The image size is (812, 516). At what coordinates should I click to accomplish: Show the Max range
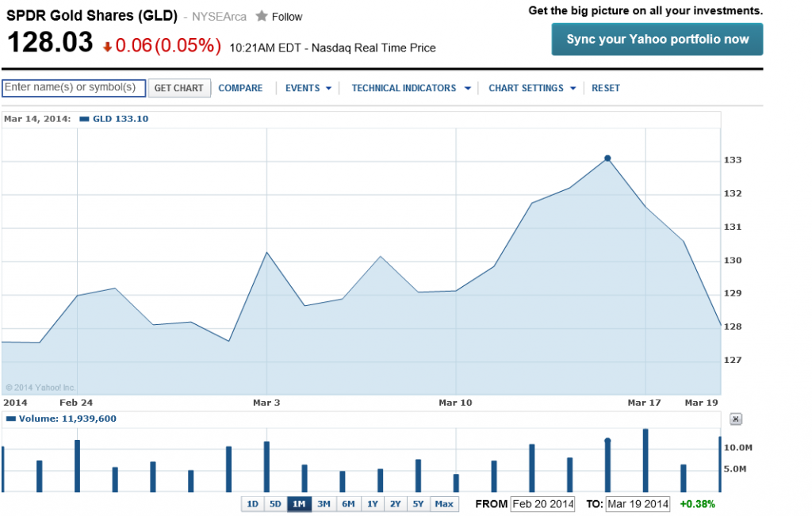coord(444,504)
